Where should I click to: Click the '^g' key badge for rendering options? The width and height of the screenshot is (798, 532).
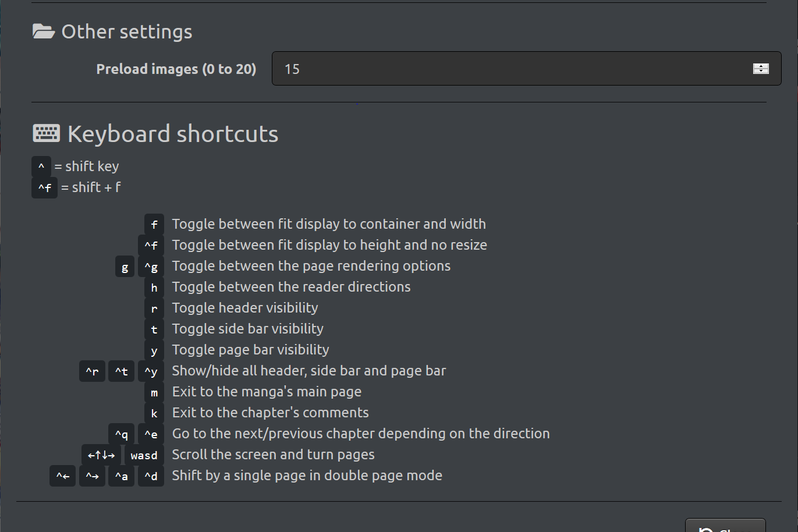pos(151,267)
